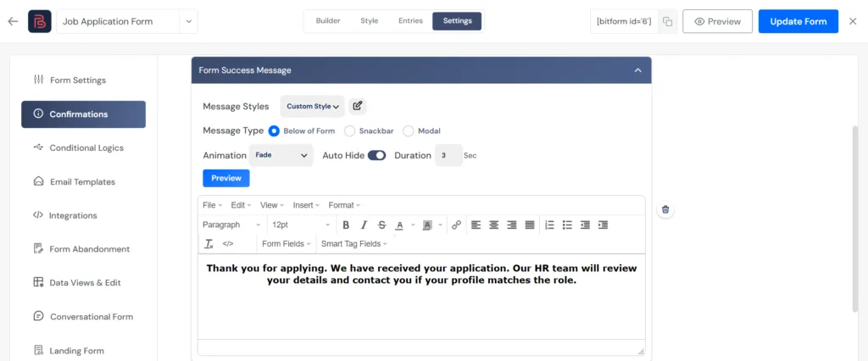Open Custom Style dropdown
868x361 pixels.
click(x=312, y=106)
